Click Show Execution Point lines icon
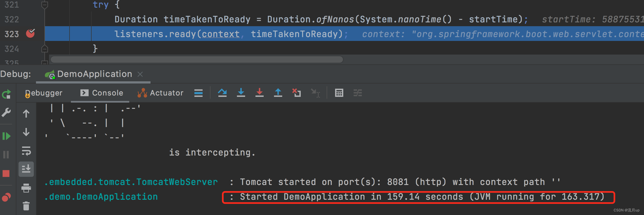The height and width of the screenshot is (215, 644). pyautogui.click(x=198, y=93)
